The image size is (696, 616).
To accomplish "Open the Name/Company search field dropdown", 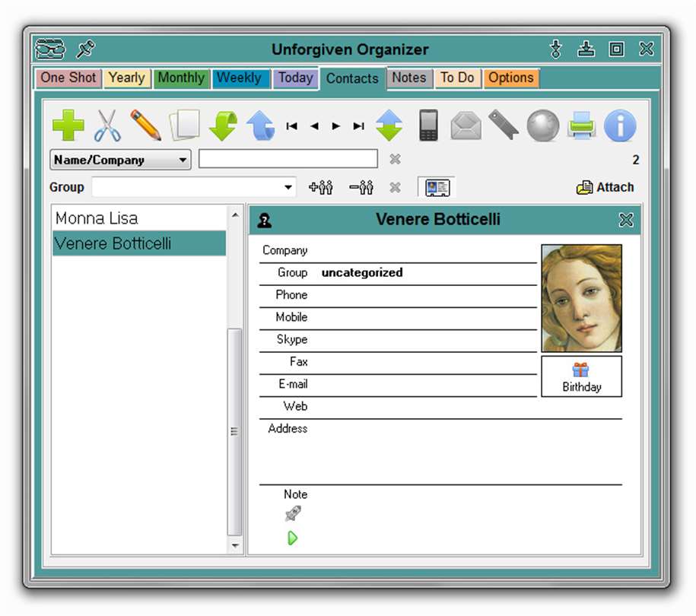I will click(x=120, y=160).
